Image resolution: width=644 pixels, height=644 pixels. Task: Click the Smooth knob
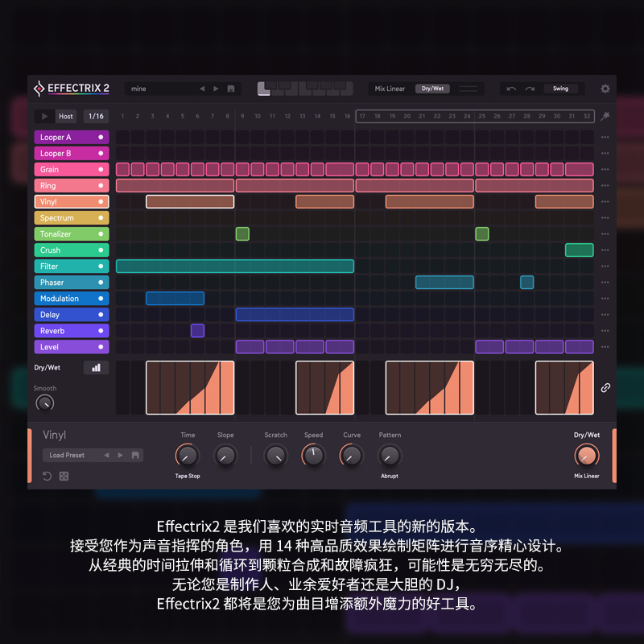click(x=45, y=403)
